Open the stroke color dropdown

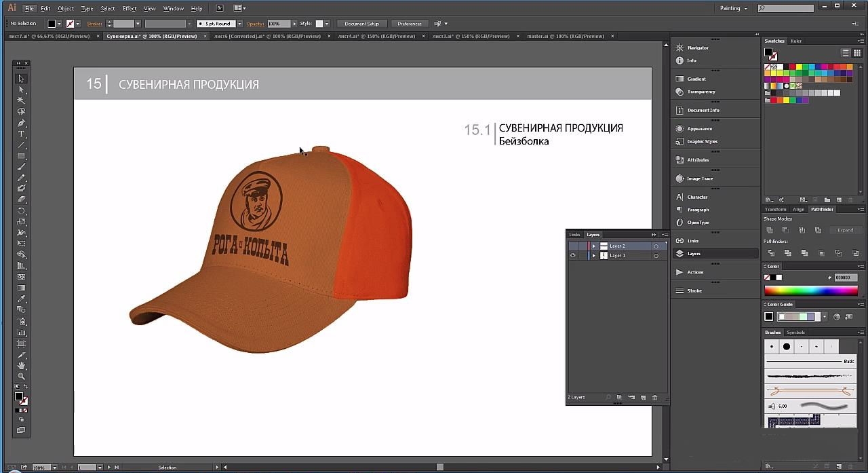tap(79, 24)
